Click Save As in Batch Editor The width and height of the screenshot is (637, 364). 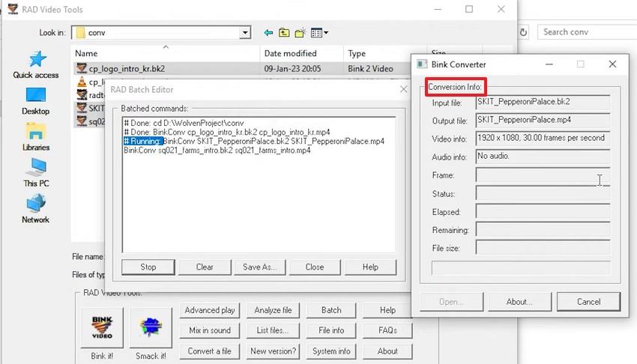pos(259,267)
